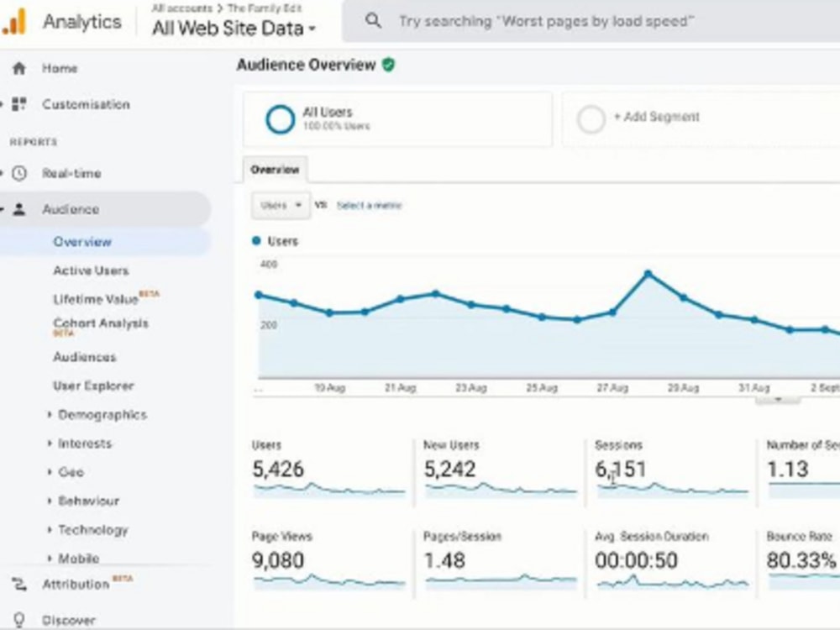This screenshot has width=840, height=630.
Task: Open Discover in sidebar
Action: click(x=69, y=620)
